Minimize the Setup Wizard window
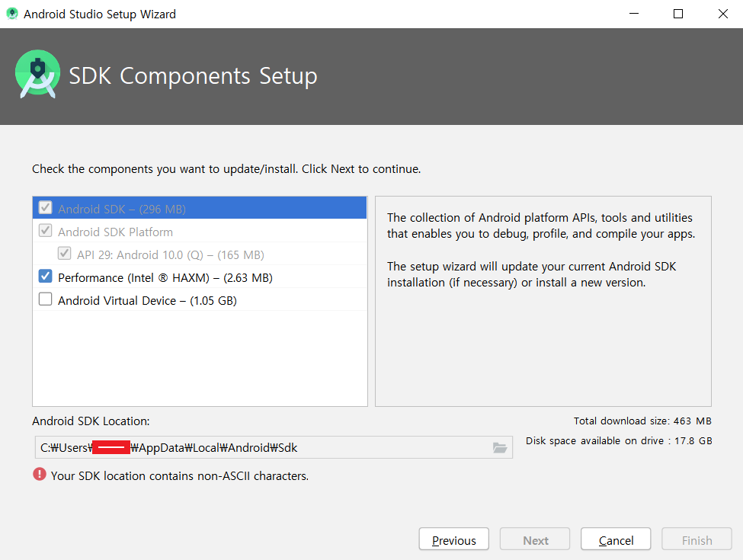743x560 pixels. [634, 14]
